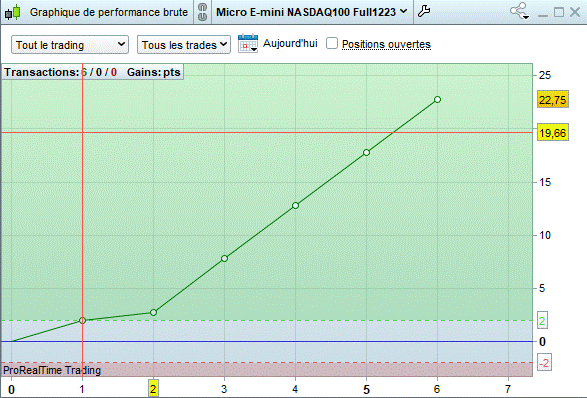Image resolution: width=587 pixels, height=398 pixels.
Task: Select the data point for trade 2
Action: (153, 312)
